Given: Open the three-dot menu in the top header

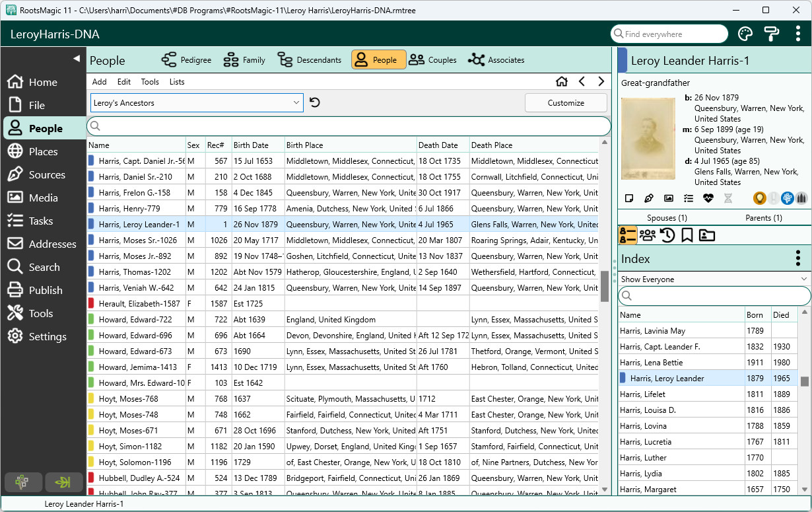Looking at the screenshot, I should [797, 34].
